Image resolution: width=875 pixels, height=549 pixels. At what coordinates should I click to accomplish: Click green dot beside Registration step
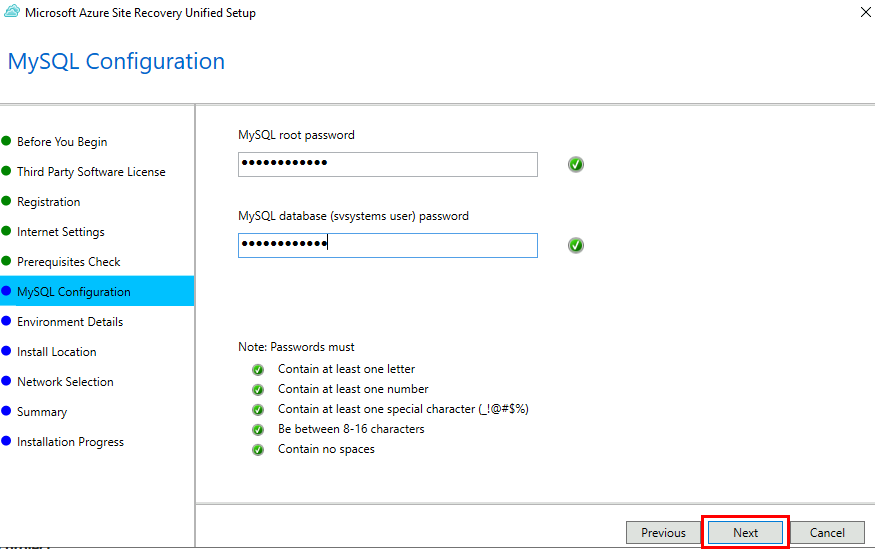point(6,201)
